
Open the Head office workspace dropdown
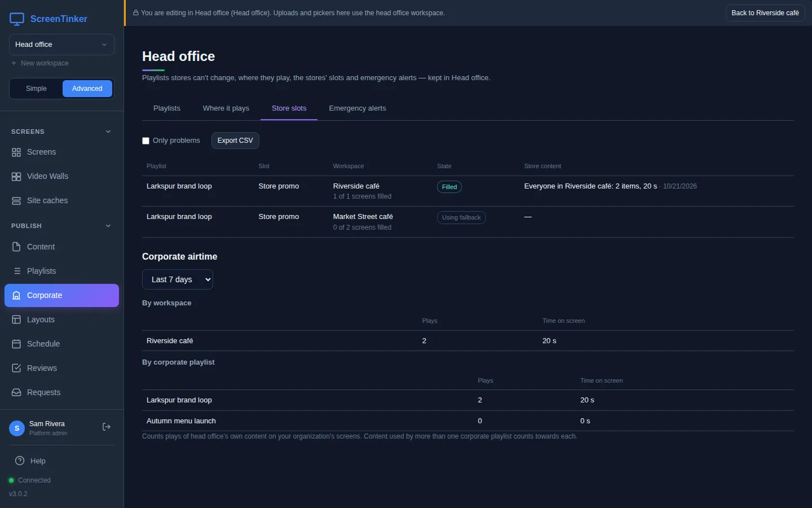click(x=61, y=45)
